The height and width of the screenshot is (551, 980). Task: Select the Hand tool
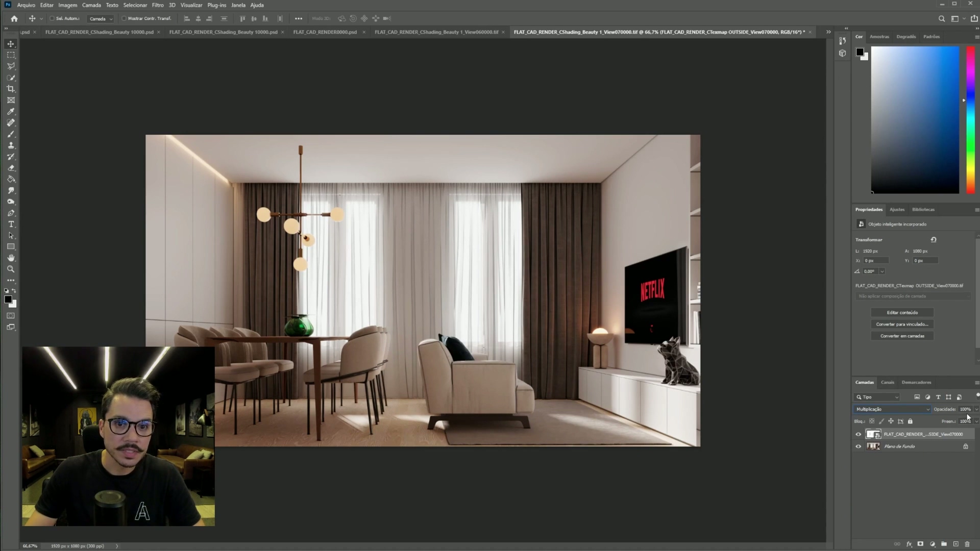tap(11, 258)
